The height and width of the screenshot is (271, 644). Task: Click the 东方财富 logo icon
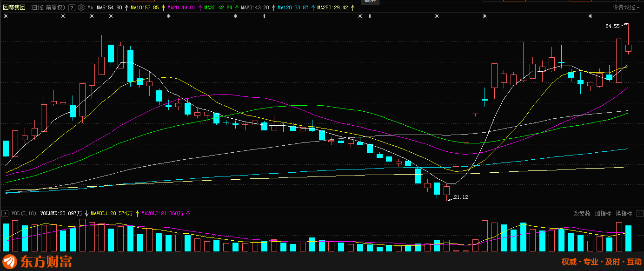pos(10,261)
